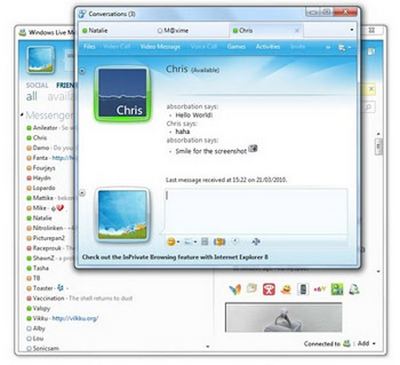Click the red figure icon in Messenger's bottom bar

(269, 289)
